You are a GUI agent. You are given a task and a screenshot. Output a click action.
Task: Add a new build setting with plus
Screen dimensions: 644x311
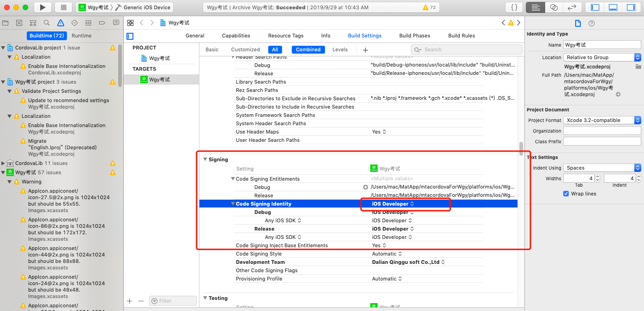point(365,50)
